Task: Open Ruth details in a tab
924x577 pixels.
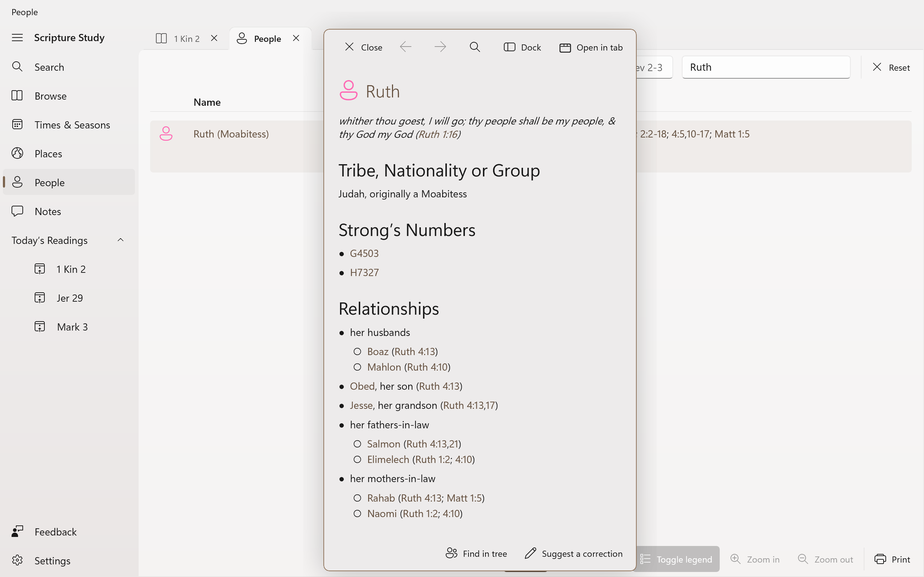Action: [x=591, y=47]
